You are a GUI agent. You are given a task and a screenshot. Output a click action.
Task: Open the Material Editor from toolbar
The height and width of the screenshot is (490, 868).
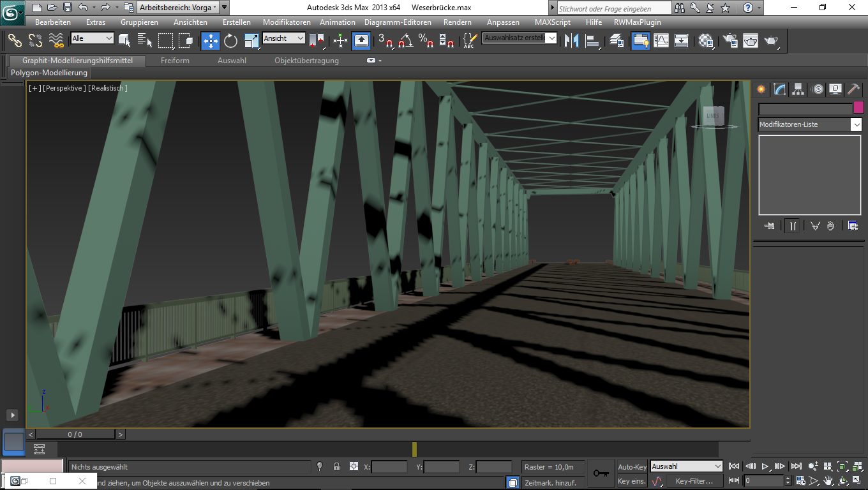706,41
